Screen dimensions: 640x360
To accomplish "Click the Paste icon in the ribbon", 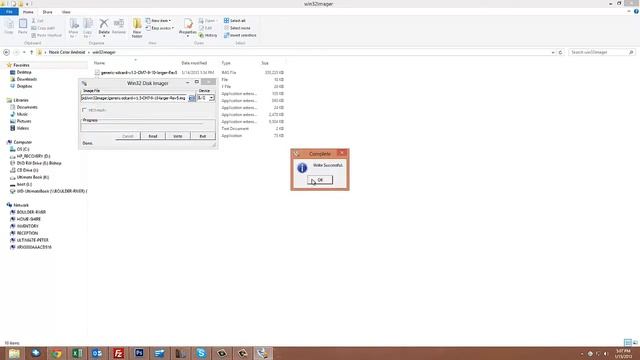I will (23, 27).
